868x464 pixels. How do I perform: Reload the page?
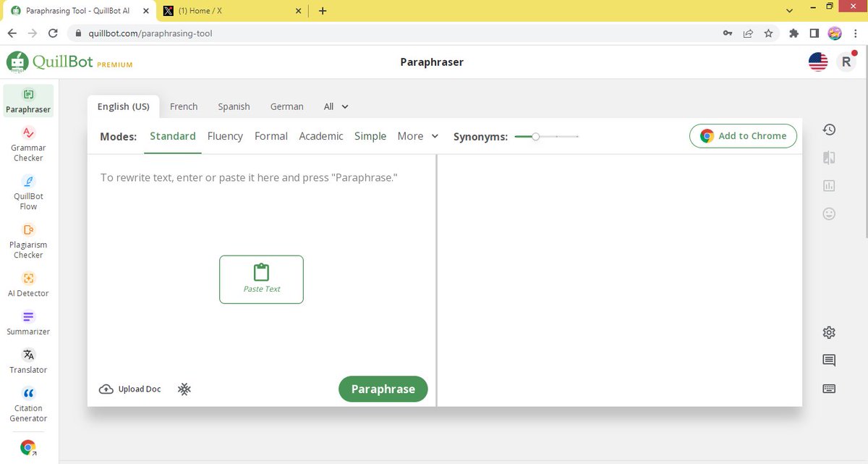53,33
